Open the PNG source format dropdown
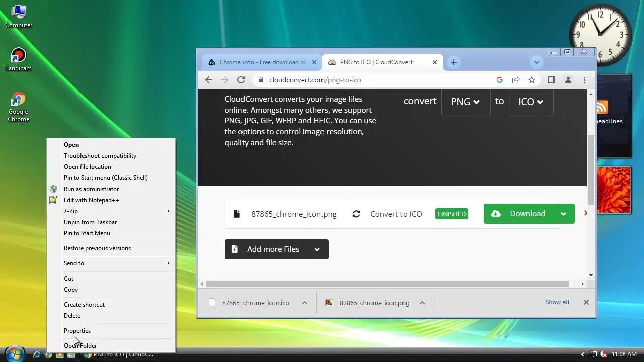The height and width of the screenshot is (362, 644). (465, 102)
